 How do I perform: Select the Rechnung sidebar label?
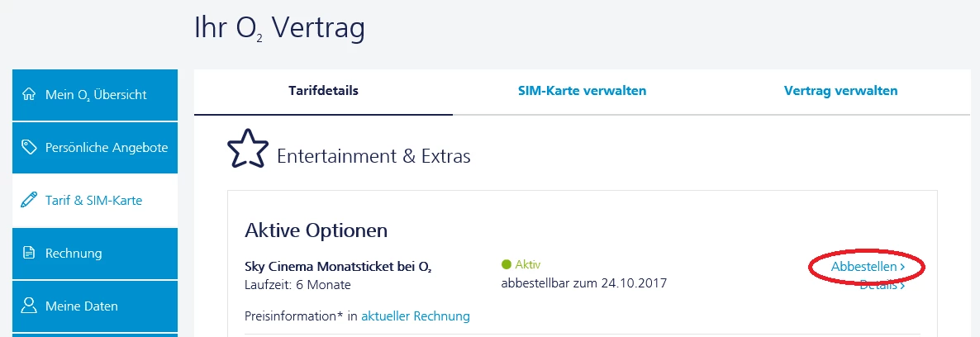coord(74,253)
